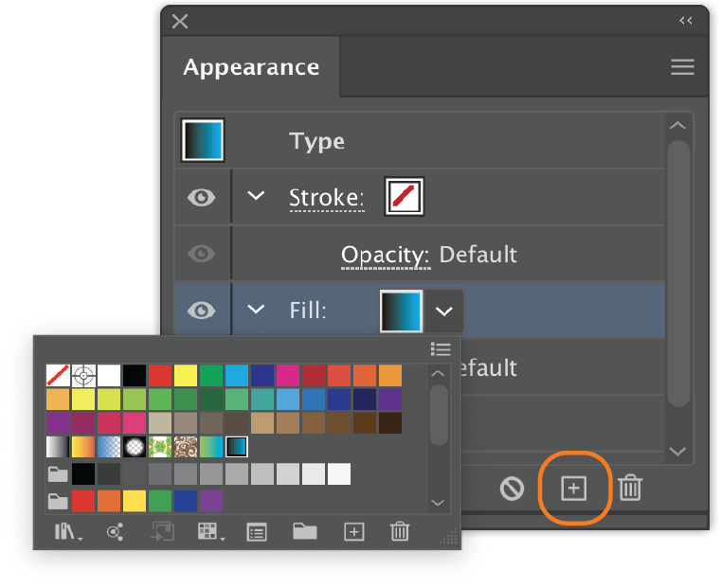Click the Opacity link under Stroke

(x=386, y=256)
